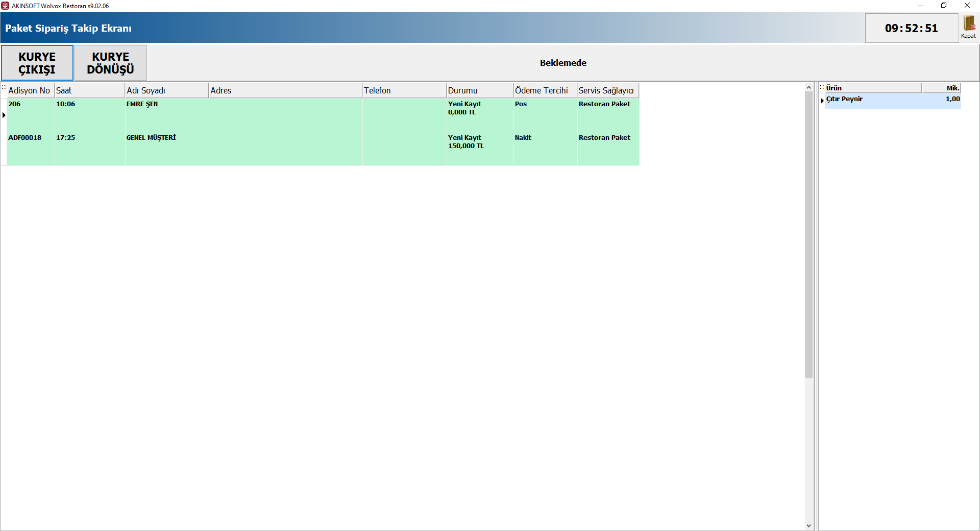The image size is (980, 531).
Task: Select the Çıtır Peynir product row
Action: click(x=893, y=101)
